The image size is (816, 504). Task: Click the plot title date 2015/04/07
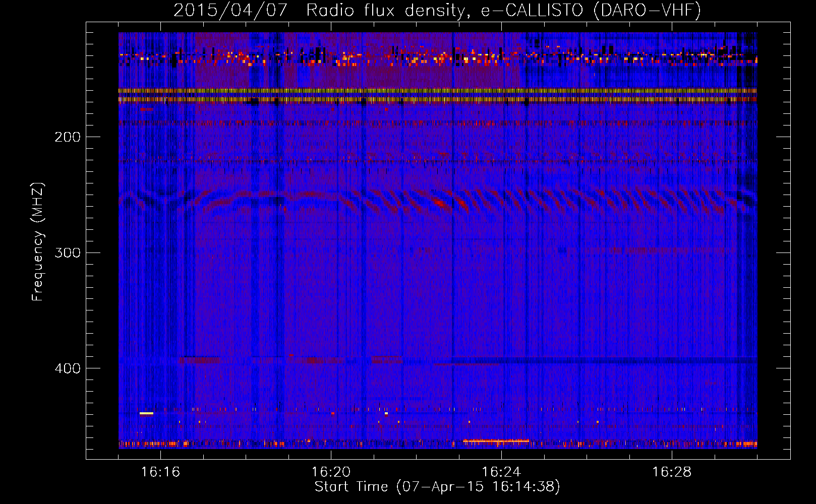[x=230, y=11]
